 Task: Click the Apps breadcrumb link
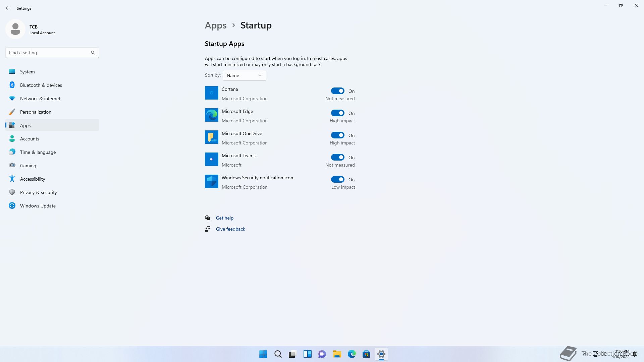(x=216, y=25)
